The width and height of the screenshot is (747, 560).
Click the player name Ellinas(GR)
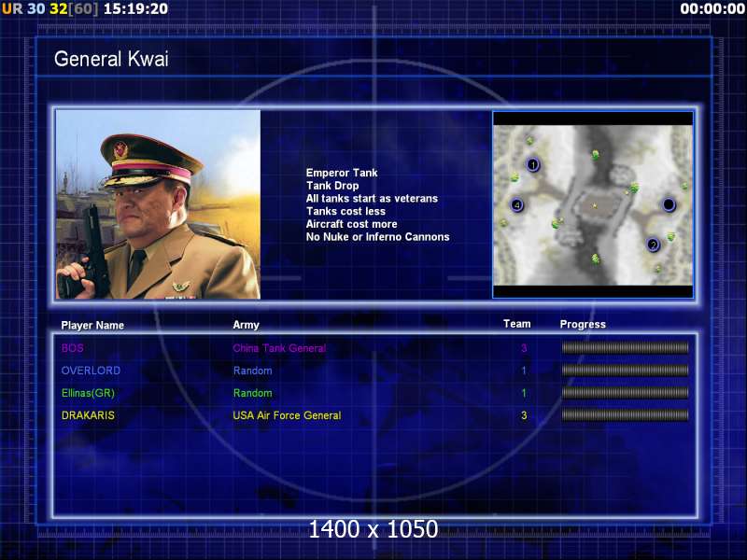tap(88, 393)
